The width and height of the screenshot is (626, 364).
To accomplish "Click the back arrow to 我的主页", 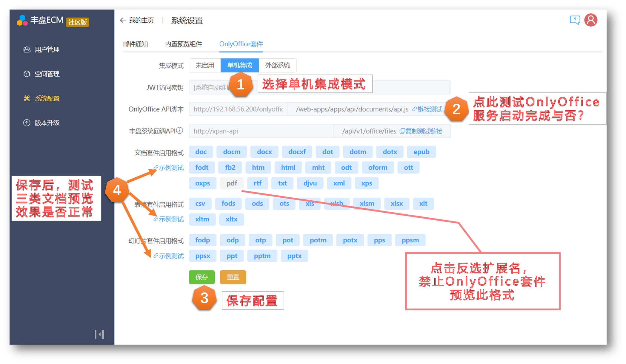I will tap(123, 20).
